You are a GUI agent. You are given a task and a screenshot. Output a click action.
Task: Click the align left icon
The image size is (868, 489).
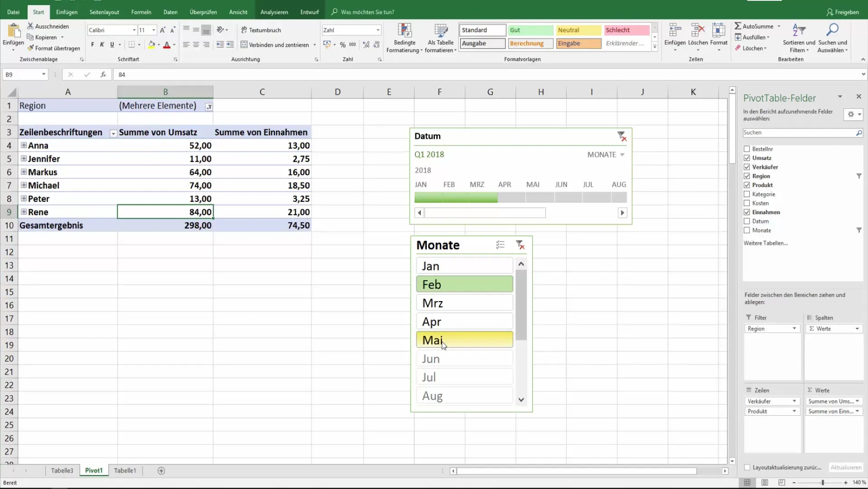pyautogui.click(x=186, y=44)
